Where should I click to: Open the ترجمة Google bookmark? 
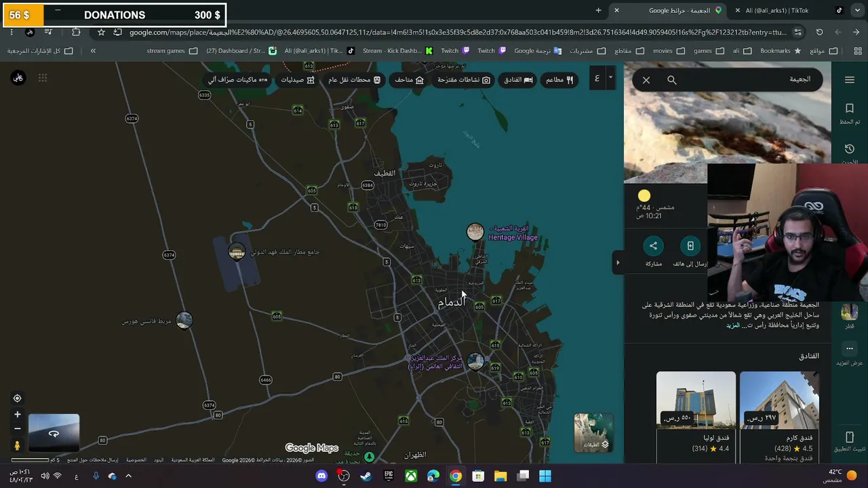pyautogui.click(x=538, y=51)
